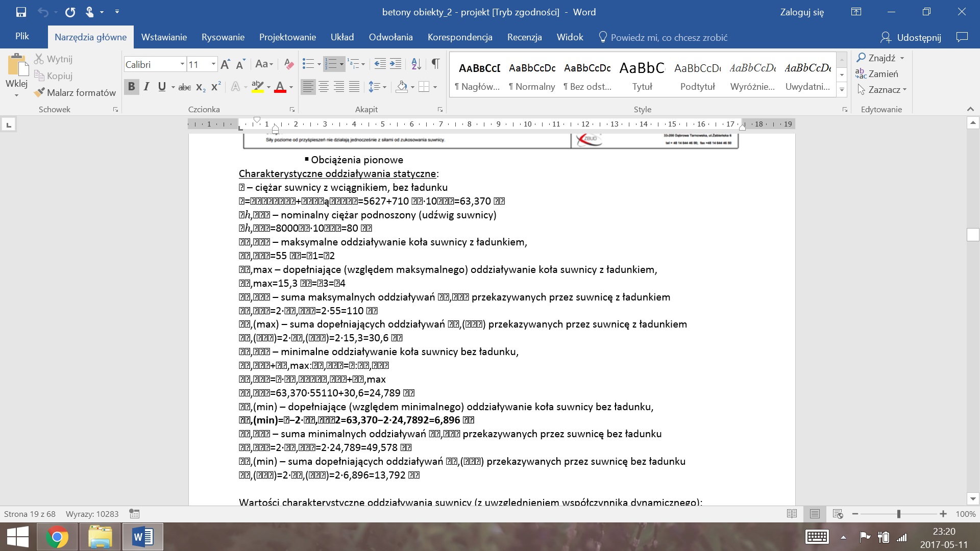The height and width of the screenshot is (551, 980).
Task: Apply the Tytuł style
Action: click(x=642, y=77)
